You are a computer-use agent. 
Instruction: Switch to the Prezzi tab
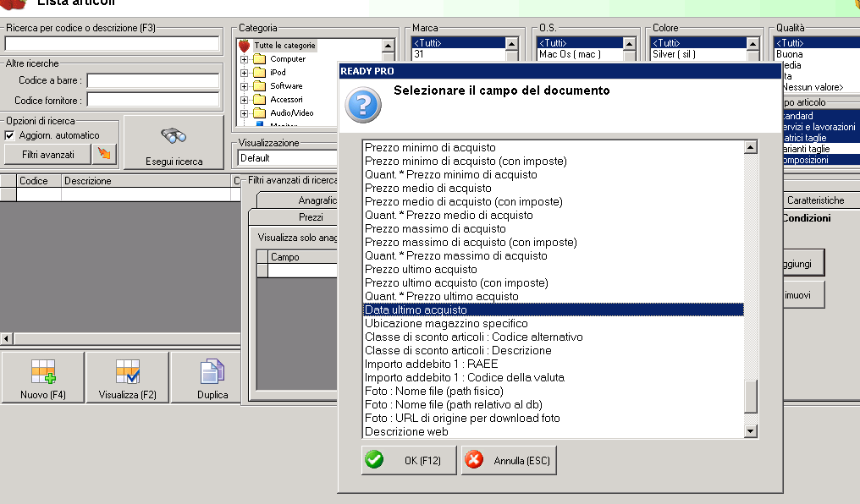coord(293,217)
